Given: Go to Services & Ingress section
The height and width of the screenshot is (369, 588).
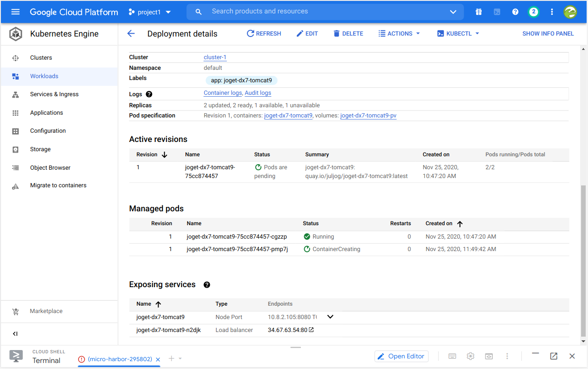Looking at the screenshot, I should (x=54, y=94).
